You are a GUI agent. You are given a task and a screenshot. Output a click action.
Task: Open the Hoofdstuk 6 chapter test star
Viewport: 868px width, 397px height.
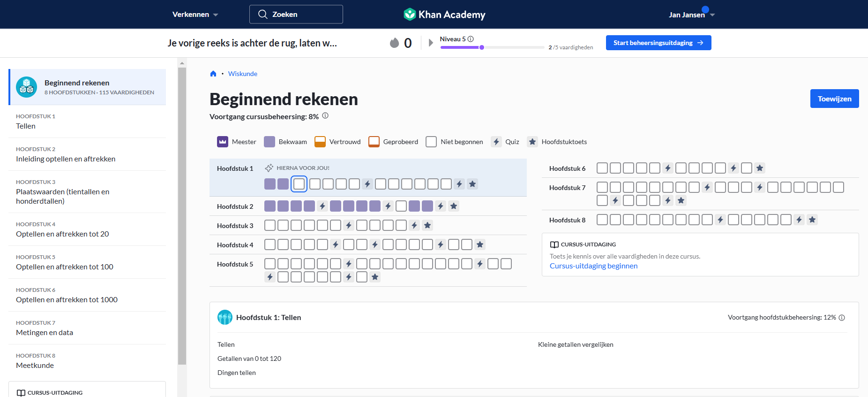(x=760, y=168)
